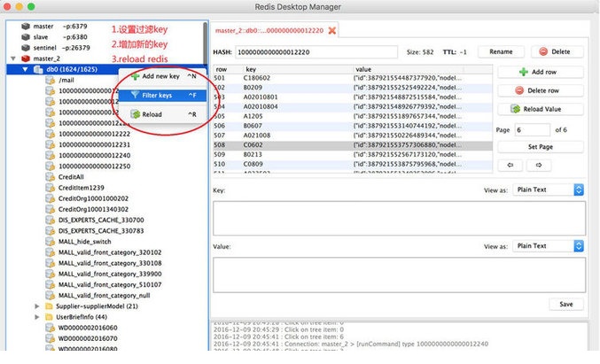The width and height of the screenshot is (600, 364).
Task: Click the funnel icon for Filter keys
Action: coord(135,95)
